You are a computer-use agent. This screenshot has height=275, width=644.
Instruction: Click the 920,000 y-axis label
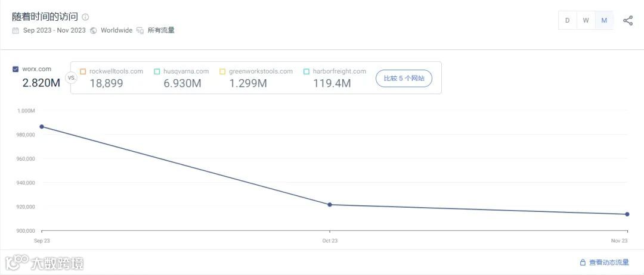[x=26, y=207]
